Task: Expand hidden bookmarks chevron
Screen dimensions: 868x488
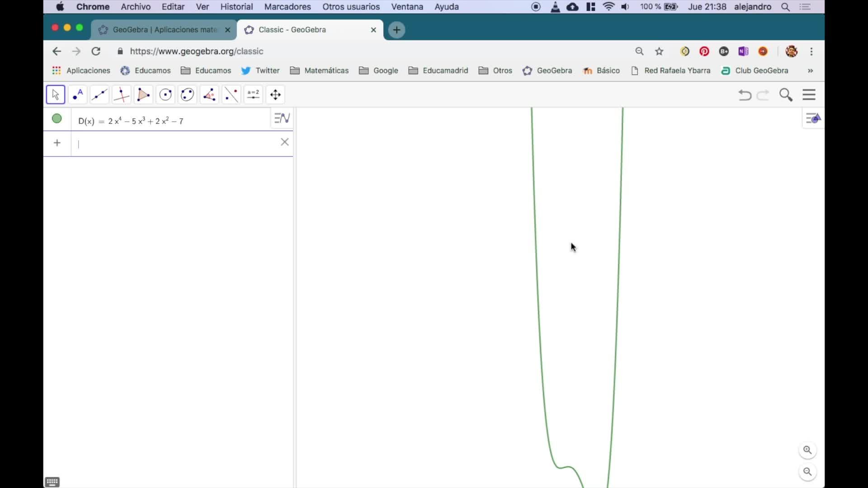Action: coord(810,71)
